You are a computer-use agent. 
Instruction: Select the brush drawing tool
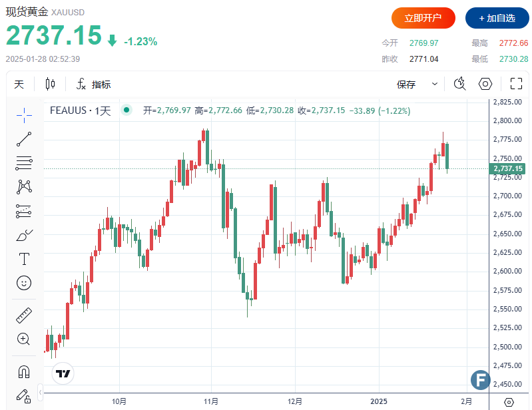point(24,235)
